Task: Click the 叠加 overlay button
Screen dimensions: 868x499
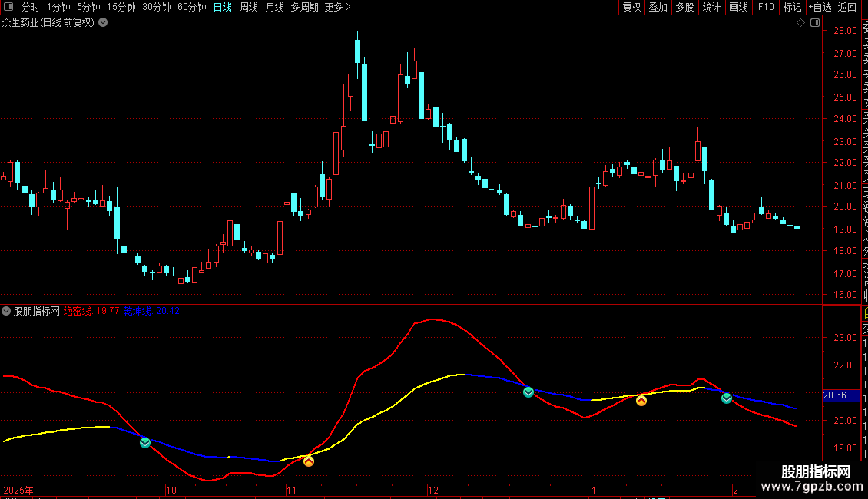Action: 658,7
